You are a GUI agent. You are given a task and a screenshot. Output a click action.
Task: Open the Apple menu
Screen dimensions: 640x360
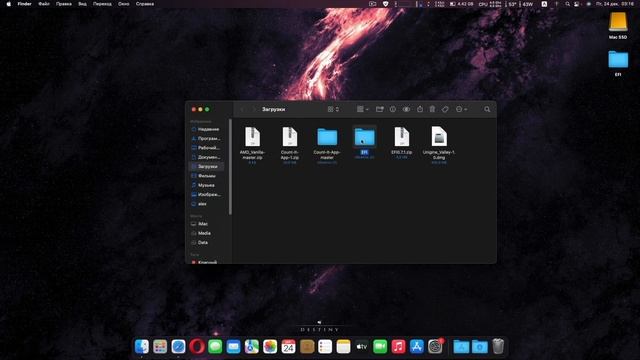point(9,4)
